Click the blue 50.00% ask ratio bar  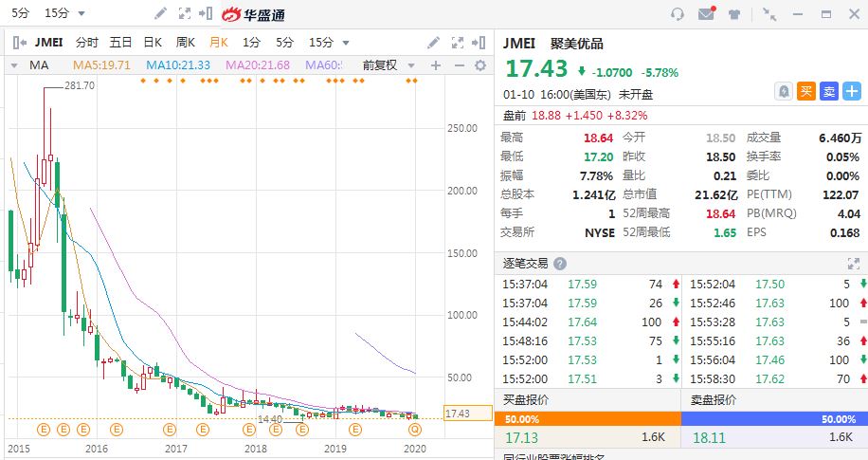(x=774, y=419)
